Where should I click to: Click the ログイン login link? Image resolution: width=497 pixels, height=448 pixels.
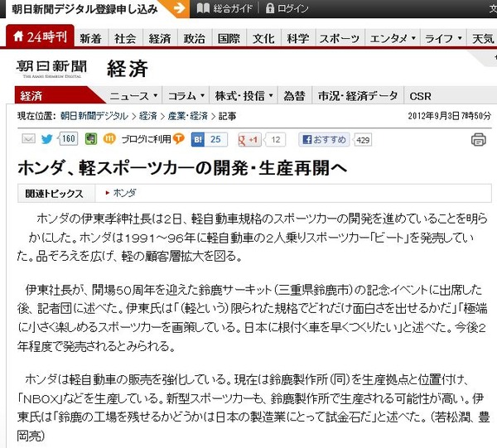[x=287, y=8]
